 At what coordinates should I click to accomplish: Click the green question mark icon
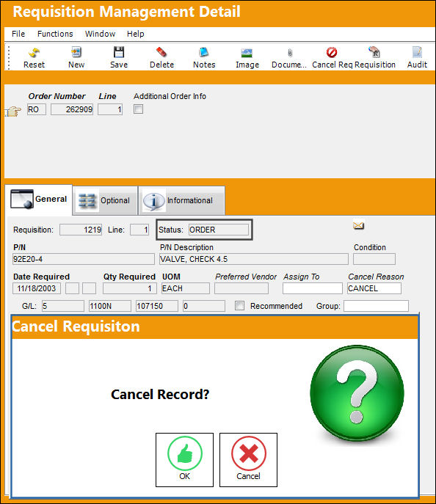(x=357, y=392)
